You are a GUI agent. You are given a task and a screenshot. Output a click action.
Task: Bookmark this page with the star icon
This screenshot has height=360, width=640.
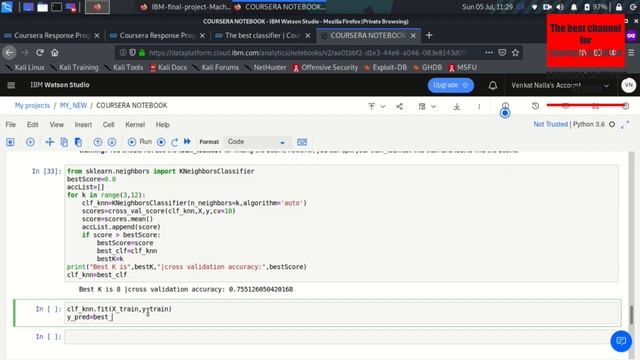pos(516,53)
